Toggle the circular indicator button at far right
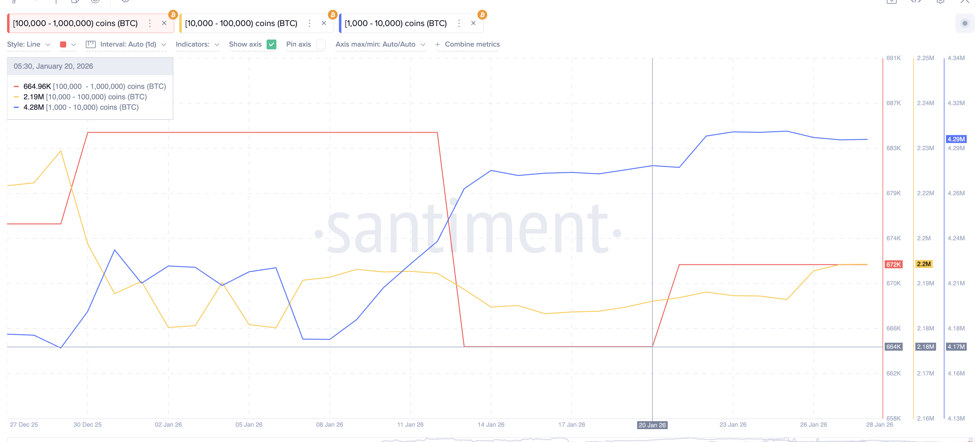 (964, 23)
